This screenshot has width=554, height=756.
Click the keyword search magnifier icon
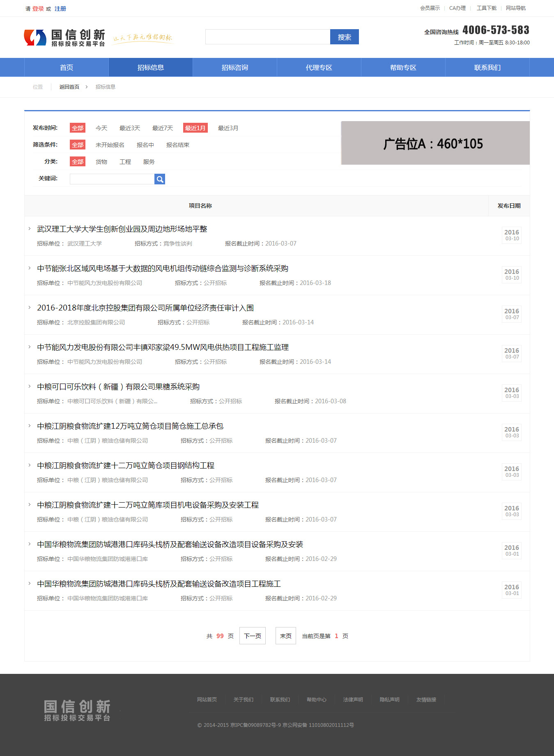(x=160, y=179)
